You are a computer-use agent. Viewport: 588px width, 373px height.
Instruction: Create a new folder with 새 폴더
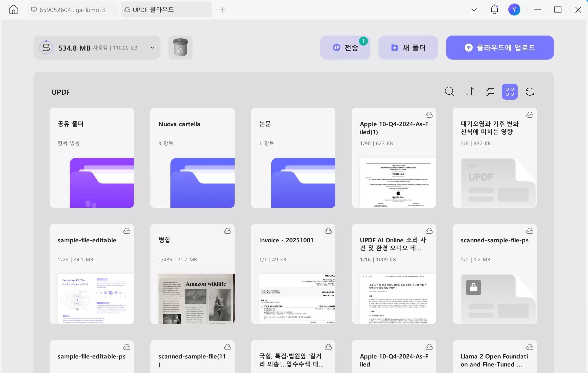pos(408,48)
